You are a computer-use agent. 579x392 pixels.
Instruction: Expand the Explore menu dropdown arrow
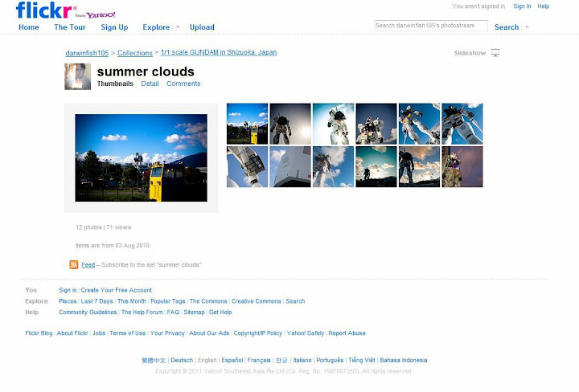coord(178,27)
